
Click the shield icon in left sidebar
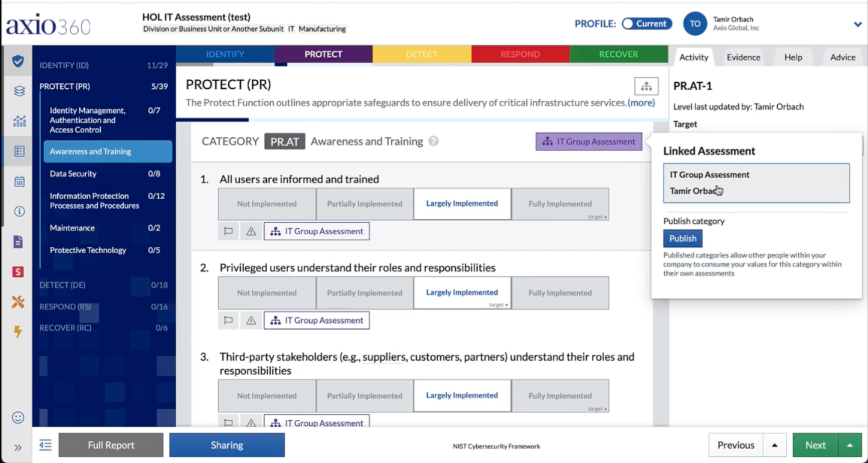(x=18, y=61)
